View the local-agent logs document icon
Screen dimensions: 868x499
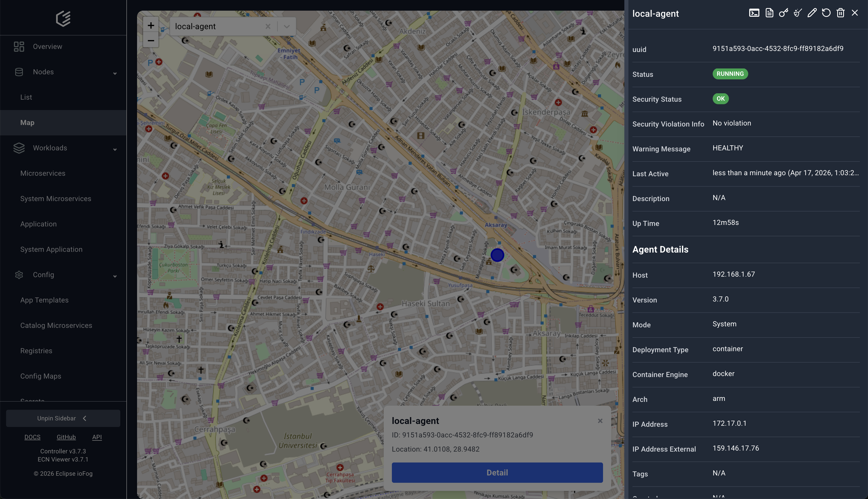(x=769, y=13)
